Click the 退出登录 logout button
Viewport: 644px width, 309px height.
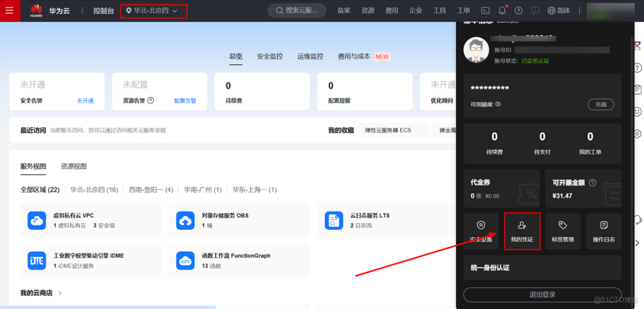(x=542, y=294)
